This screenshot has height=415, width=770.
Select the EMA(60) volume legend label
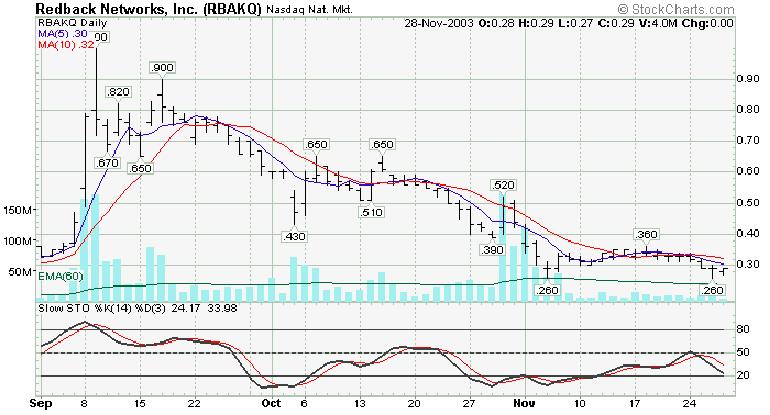coord(61,277)
